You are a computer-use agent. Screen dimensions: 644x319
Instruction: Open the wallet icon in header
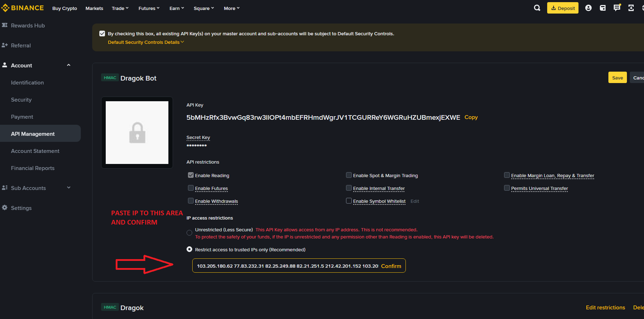603,8
